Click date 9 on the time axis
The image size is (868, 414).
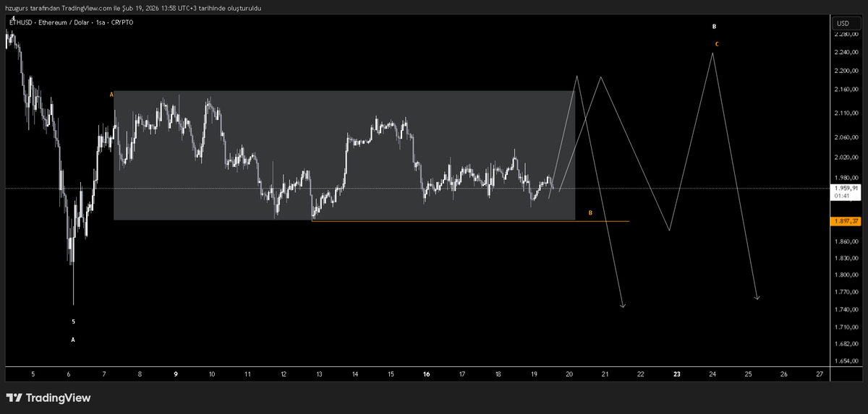tap(176, 374)
